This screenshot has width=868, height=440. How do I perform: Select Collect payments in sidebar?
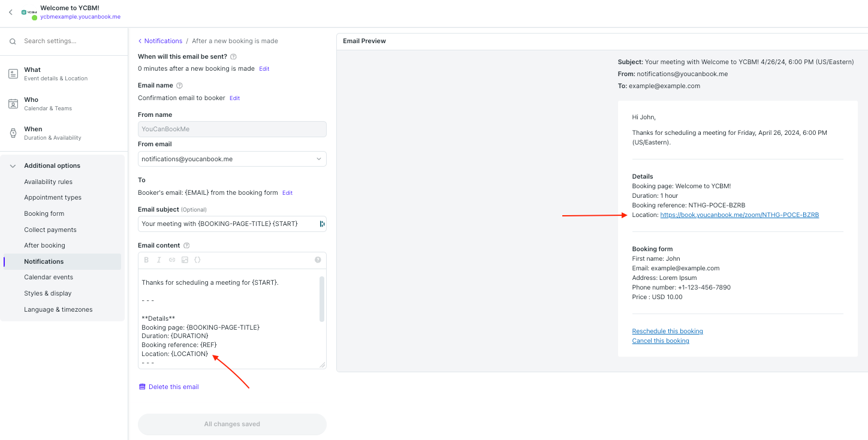click(50, 230)
